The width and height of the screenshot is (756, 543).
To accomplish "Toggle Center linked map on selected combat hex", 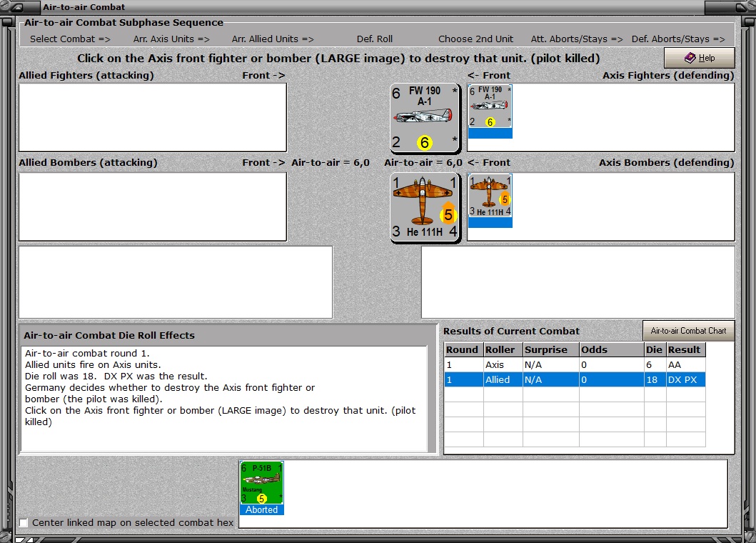I will 23,523.
